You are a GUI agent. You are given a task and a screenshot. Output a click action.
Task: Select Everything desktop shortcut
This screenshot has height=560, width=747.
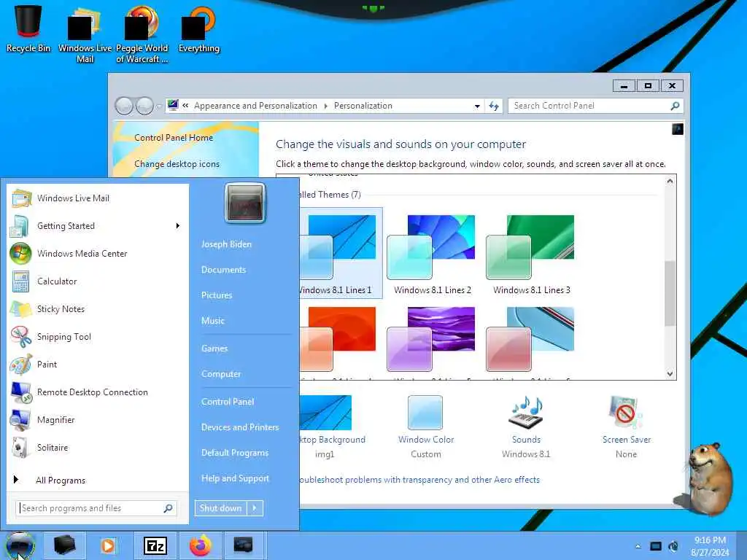(198, 28)
